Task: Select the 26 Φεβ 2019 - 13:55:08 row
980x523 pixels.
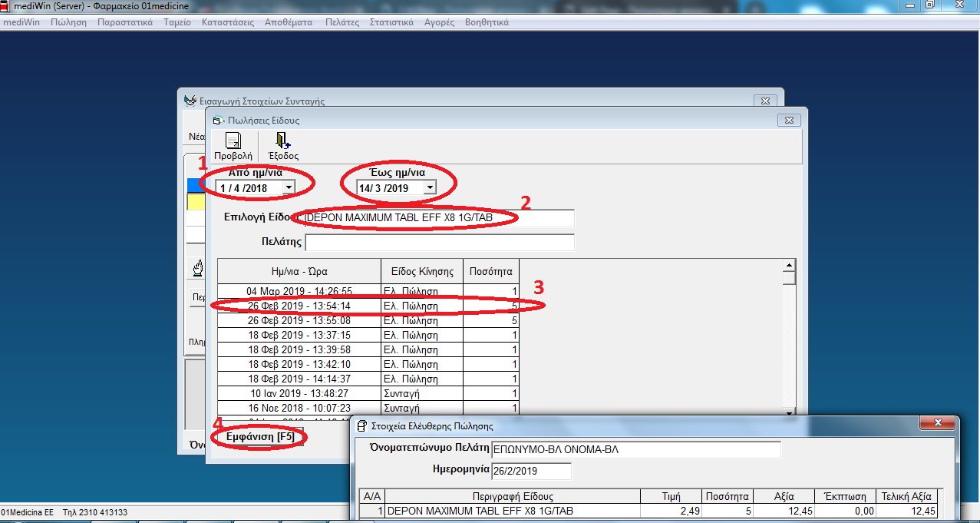Action: 368,320
